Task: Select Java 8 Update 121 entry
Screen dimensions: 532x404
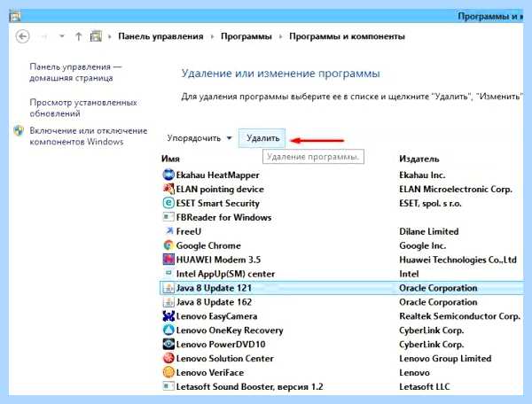Action: (x=214, y=288)
